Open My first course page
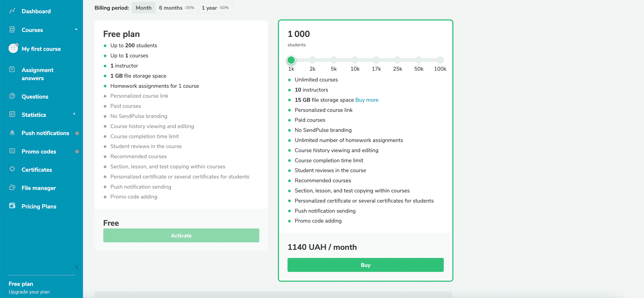644x298 pixels. 41,49
